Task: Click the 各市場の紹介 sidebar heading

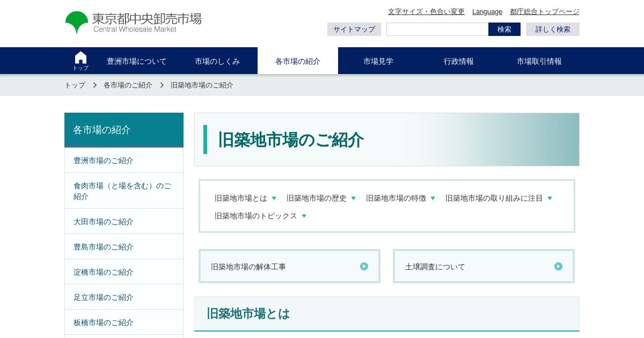Action: click(x=124, y=130)
